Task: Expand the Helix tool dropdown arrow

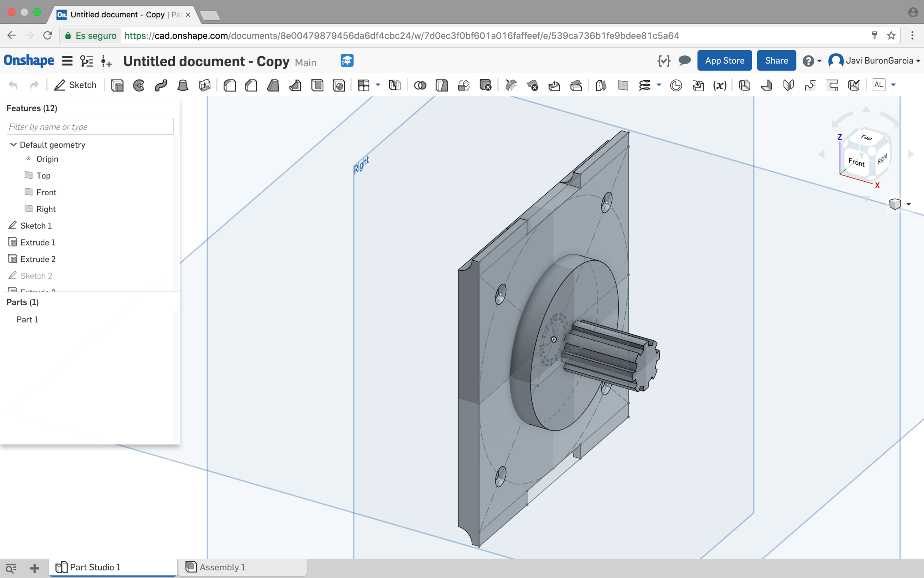Action: pos(659,85)
